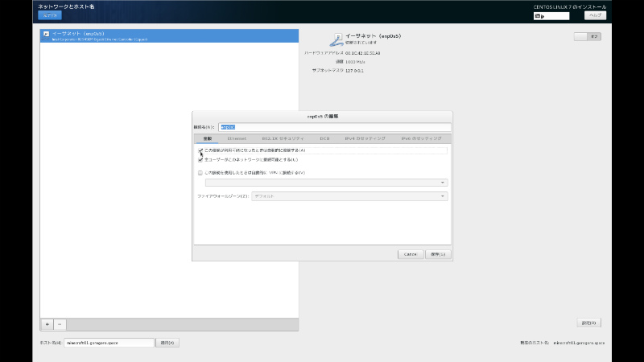The height and width of the screenshot is (362, 644).
Task: Toggle the Ethernet connection on/off switch
Action: tap(588, 36)
